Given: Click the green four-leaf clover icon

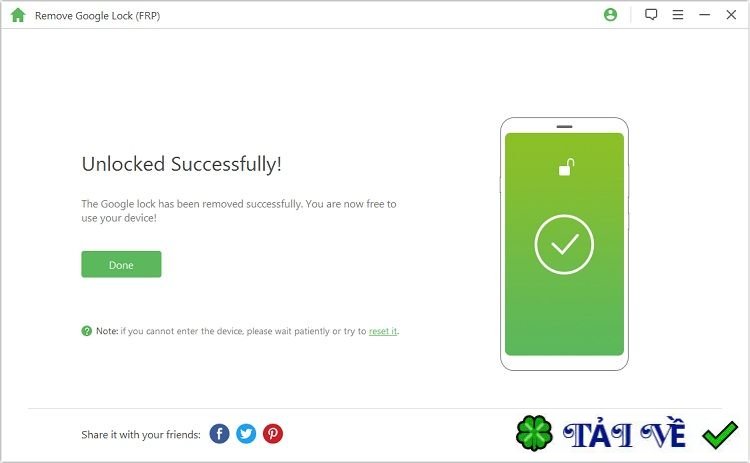Looking at the screenshot, I should coord(534,433).
